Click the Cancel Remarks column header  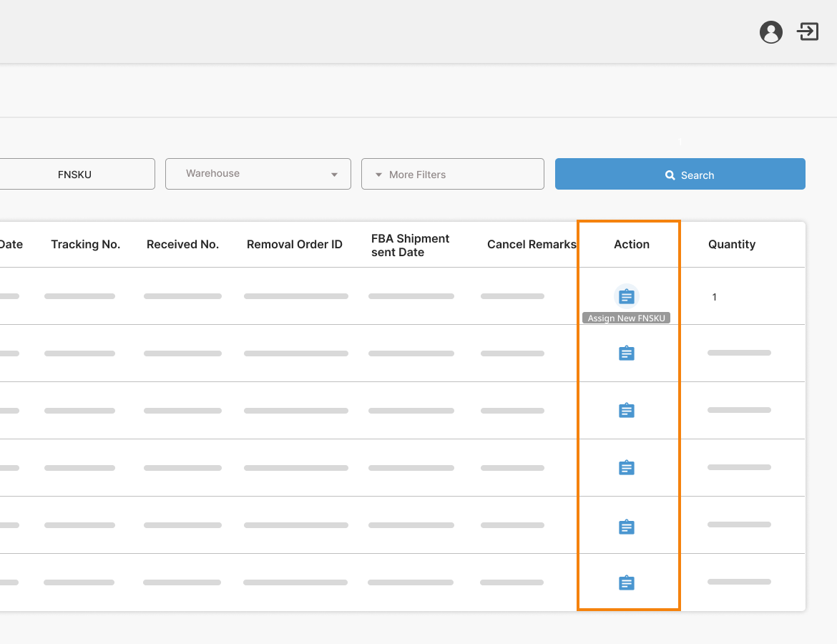tap(532, 245)
